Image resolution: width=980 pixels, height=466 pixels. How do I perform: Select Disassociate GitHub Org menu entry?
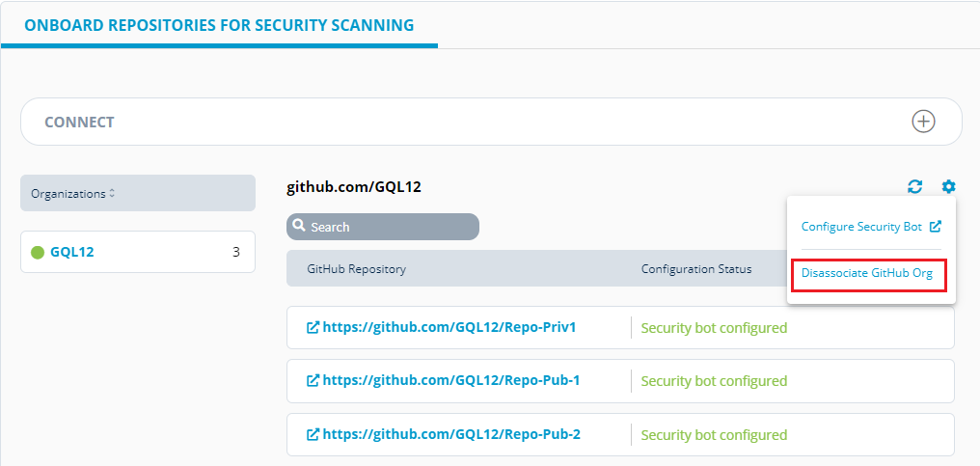(869, 275)
